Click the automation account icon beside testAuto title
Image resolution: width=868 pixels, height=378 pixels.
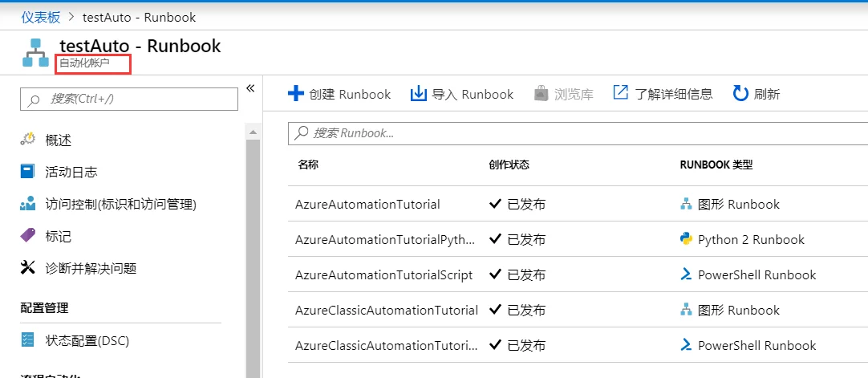tap(36, 53)
